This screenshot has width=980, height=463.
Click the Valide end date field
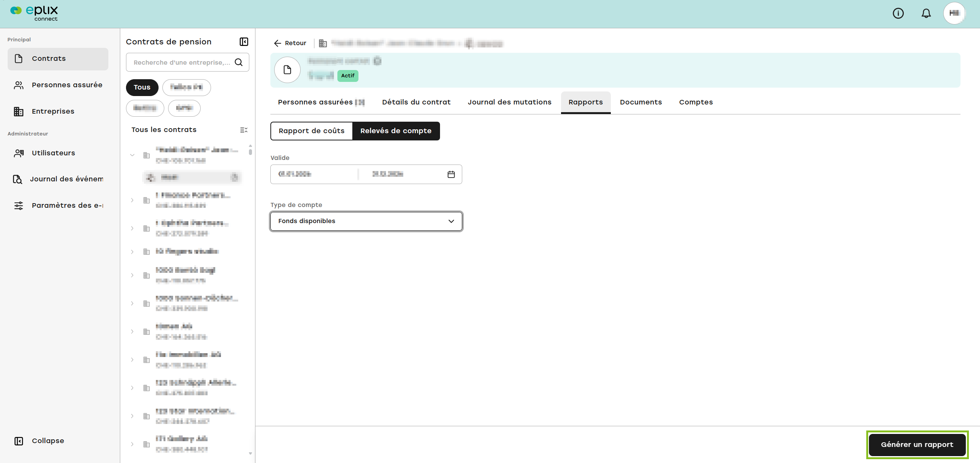point(402,174)
